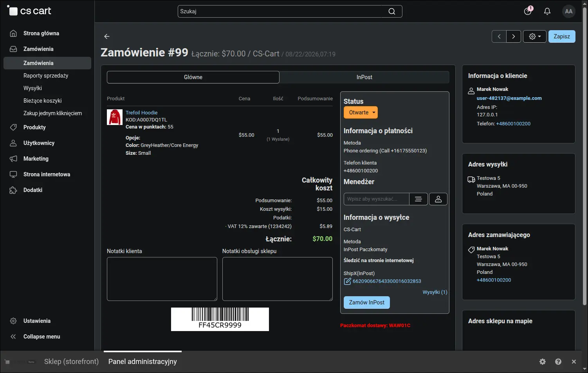Click the FF45CR9999 barcode image

coord(220,319)
